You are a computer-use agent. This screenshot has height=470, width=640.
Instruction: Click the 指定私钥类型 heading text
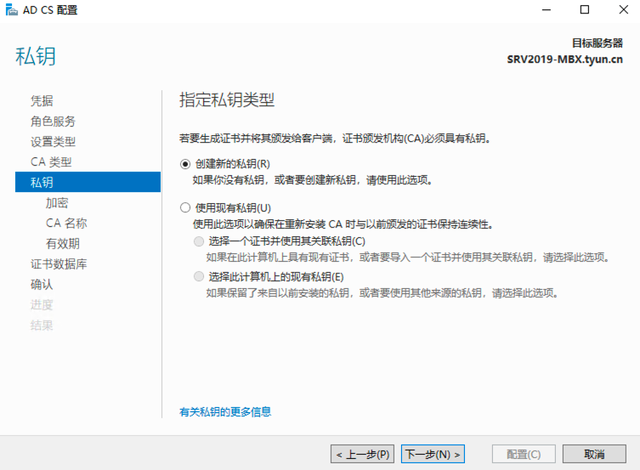click(227, 100)
